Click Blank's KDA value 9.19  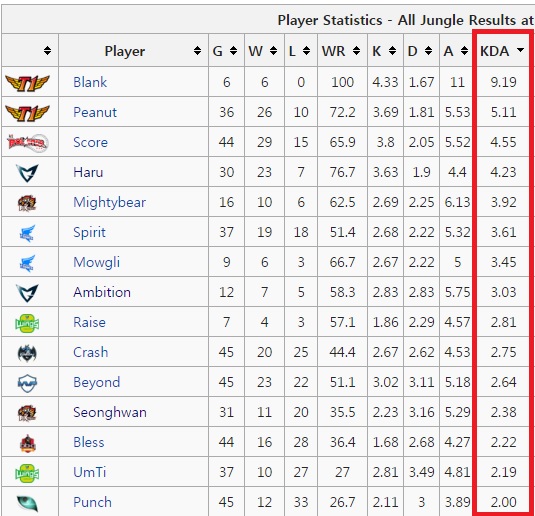point(503,82)
